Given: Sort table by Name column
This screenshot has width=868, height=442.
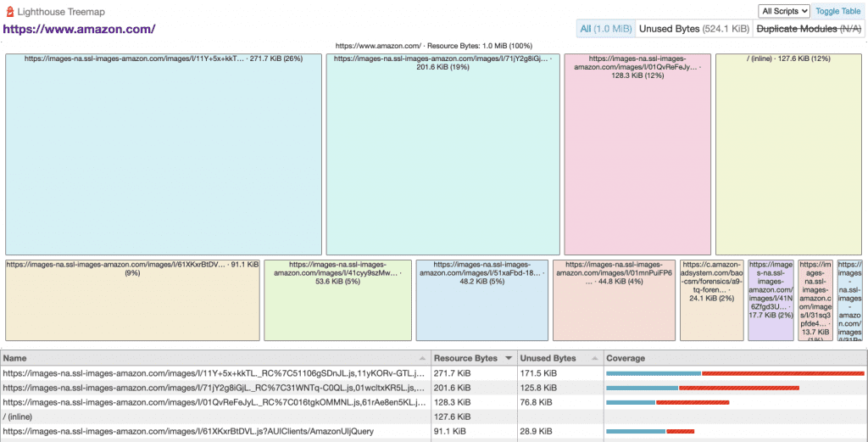Looking at the screenshot, I should [216, 358].
